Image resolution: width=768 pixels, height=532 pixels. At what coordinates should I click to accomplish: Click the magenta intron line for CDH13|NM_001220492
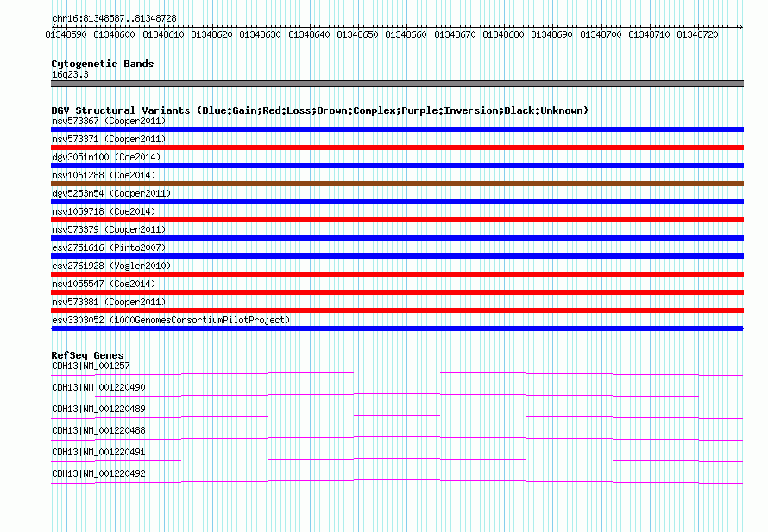[x=397, y=482]
